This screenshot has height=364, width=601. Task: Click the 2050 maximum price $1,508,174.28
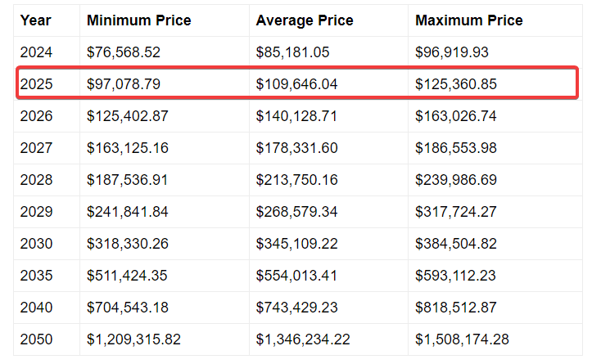462,339
